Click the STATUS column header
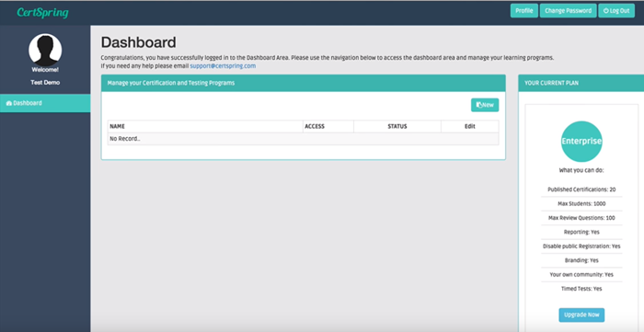Screen dimensions: 644x332 (397, 126)
